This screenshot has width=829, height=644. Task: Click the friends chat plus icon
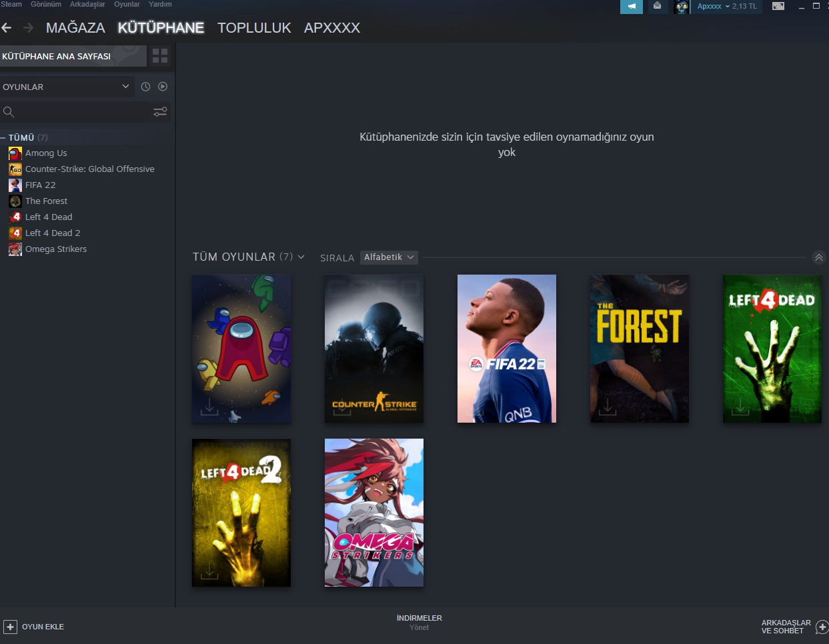click(822, 627)
